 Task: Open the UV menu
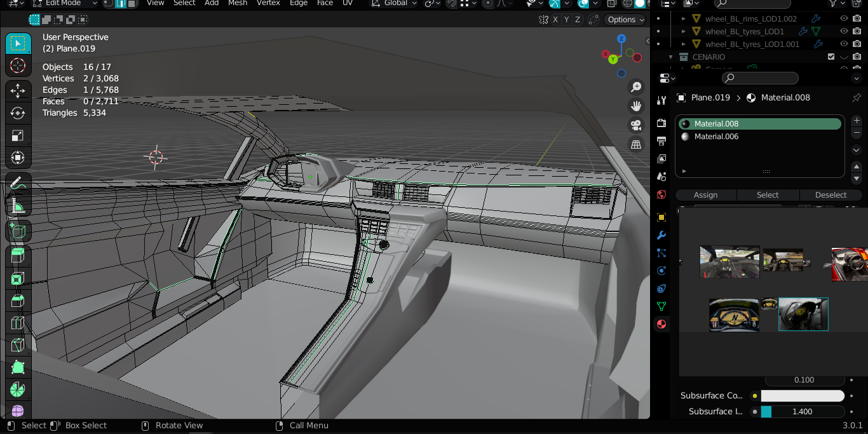pyautogui.click(x=348, y=3)
